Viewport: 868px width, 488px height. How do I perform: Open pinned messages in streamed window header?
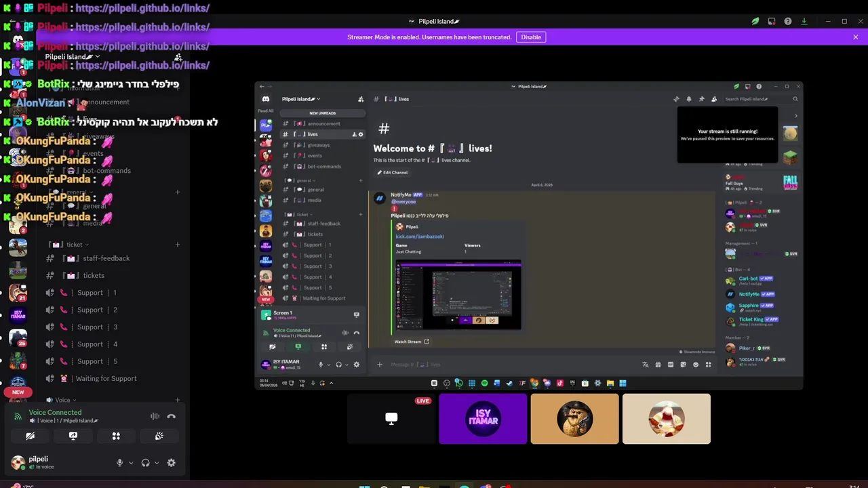[701, 99]
